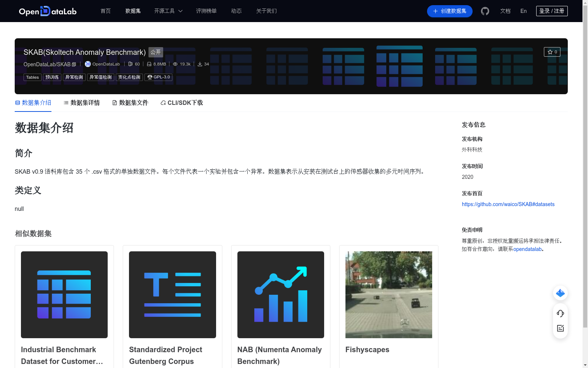The image size is (588, 368).
Task: Click the 异常检测 tag
Action: point(74,77)
